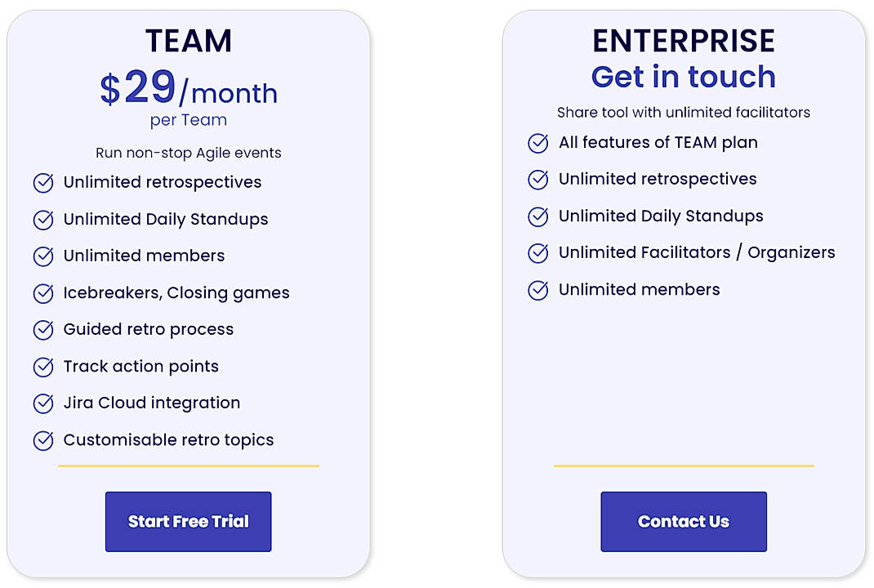Click the yellow divider line under TEAM features
874x588 pixels.
188,466
